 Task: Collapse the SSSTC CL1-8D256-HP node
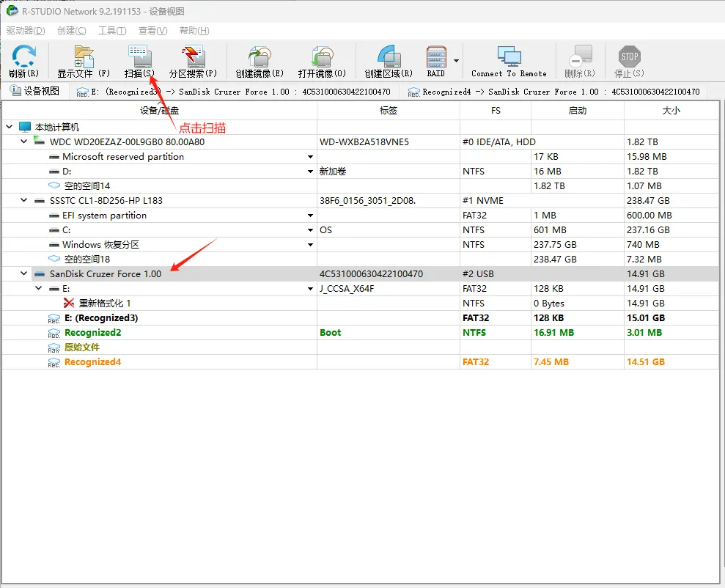tap(24, 200)
